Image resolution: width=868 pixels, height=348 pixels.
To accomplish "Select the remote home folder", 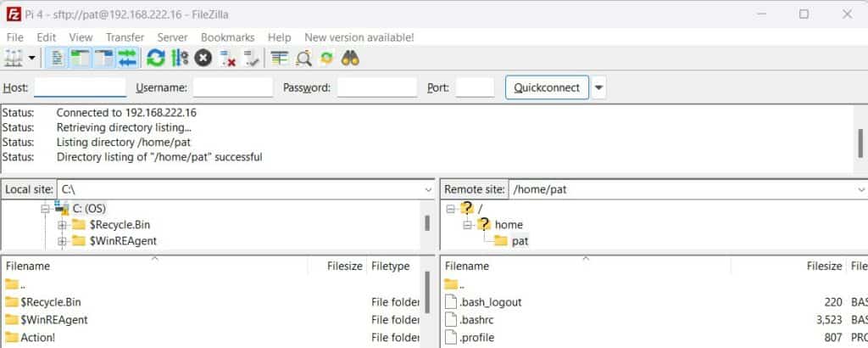I will tap(509, 225).
